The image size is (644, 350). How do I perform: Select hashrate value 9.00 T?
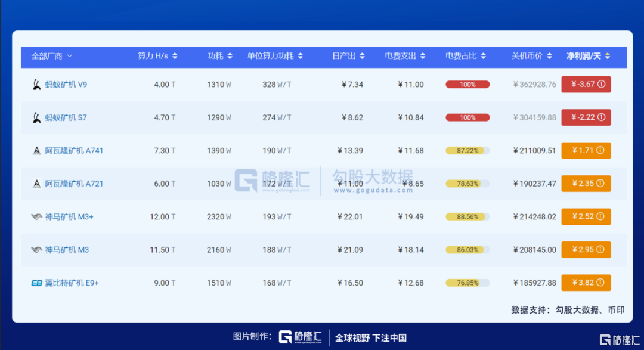165,283
